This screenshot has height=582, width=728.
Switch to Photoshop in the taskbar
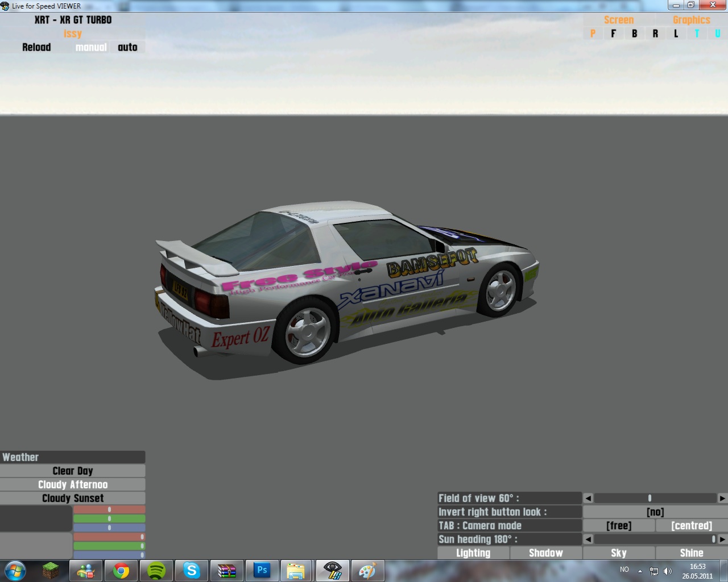[x=262, y=571]
